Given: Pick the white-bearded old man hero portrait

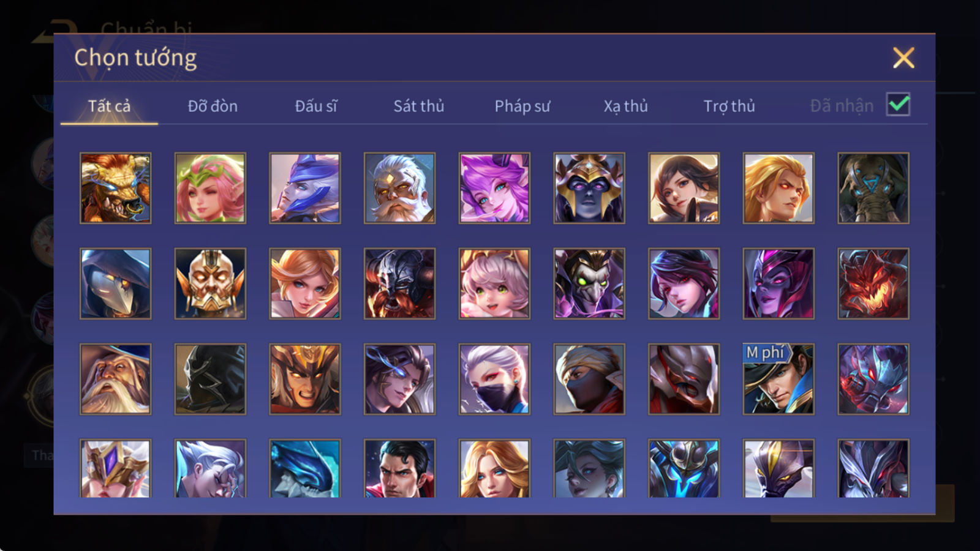Looking at the screenshot, I should tap(399, 188).
